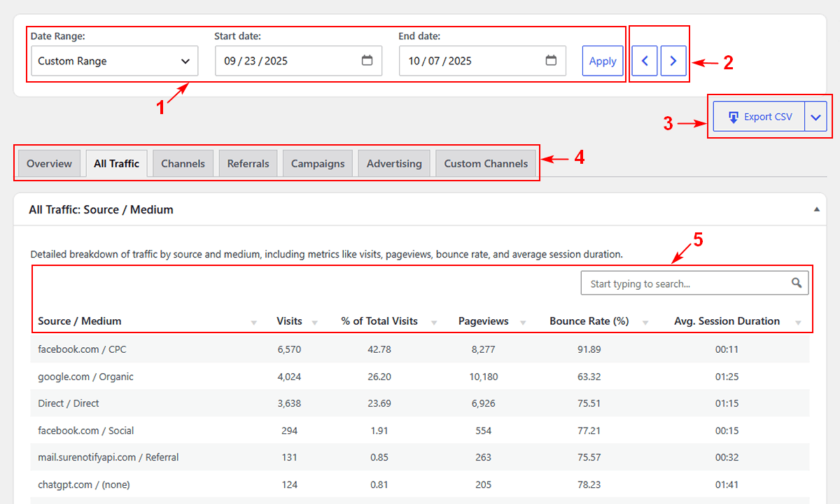Click the Visits column header

[x=289, y=321]
